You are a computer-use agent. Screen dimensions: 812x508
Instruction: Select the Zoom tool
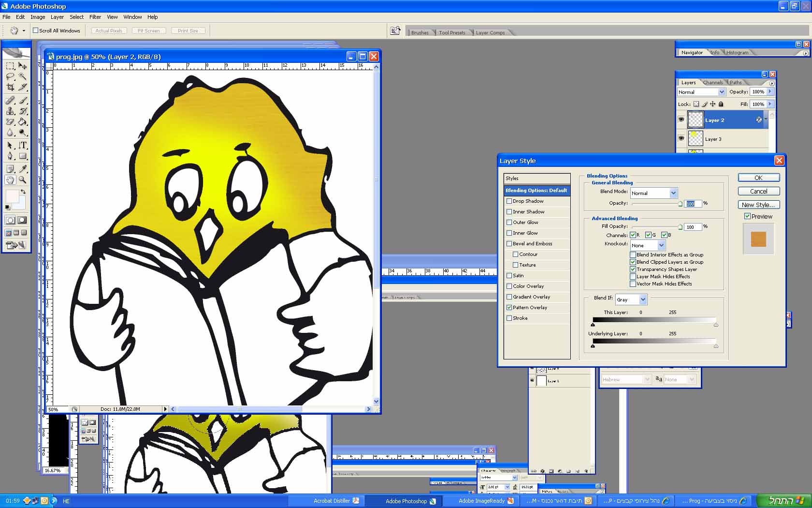(23, 179)
